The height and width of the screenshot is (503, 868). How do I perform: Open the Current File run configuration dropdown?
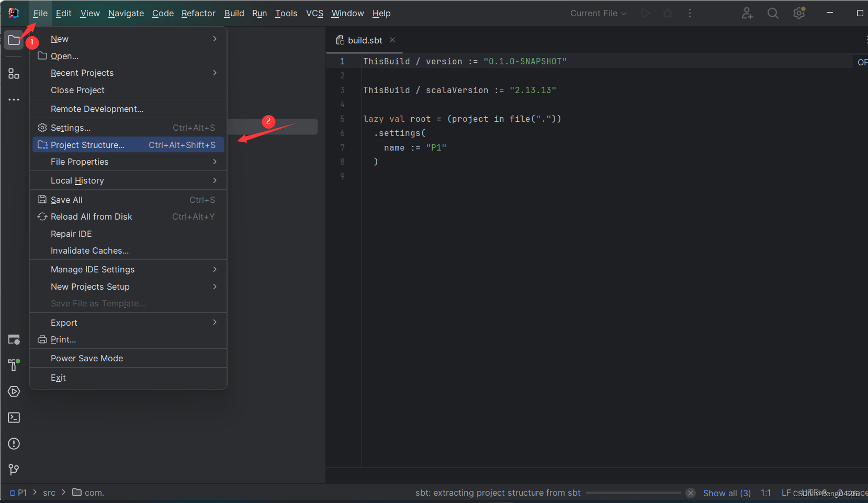tap(598, 13)
